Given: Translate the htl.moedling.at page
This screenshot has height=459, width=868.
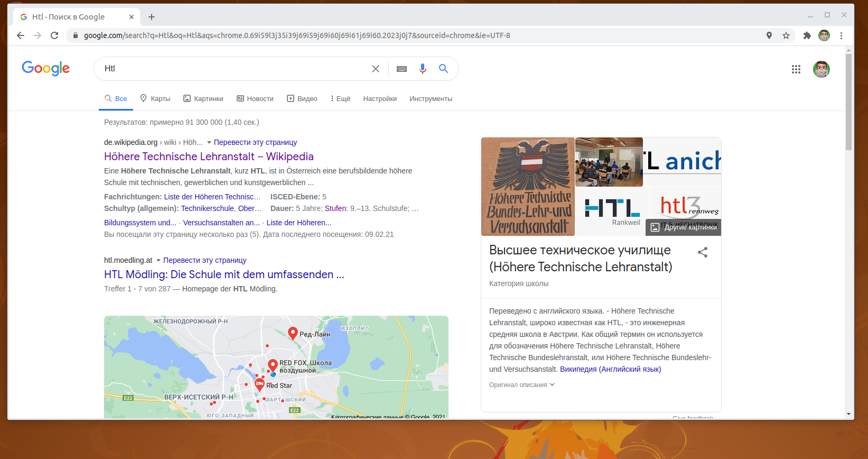Looking at the screenshot, I should (x=204, y=260).
